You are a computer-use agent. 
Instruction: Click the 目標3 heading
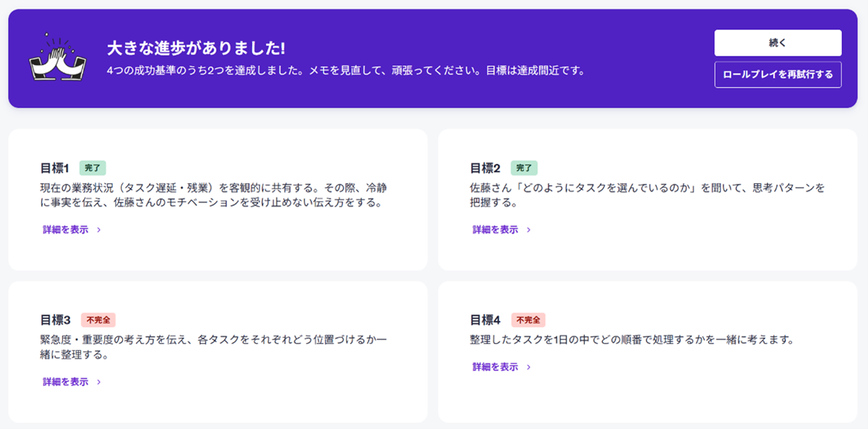pos(55,320)
